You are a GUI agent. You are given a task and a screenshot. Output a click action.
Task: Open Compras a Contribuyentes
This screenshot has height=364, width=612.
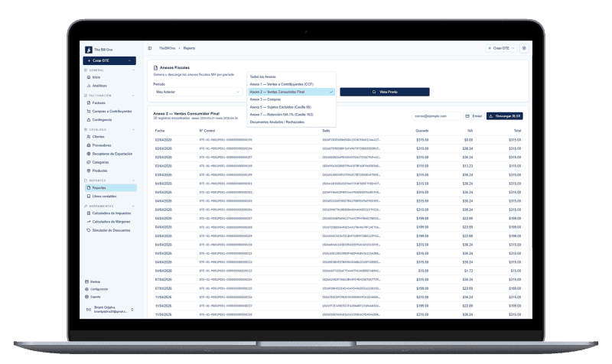111,112
